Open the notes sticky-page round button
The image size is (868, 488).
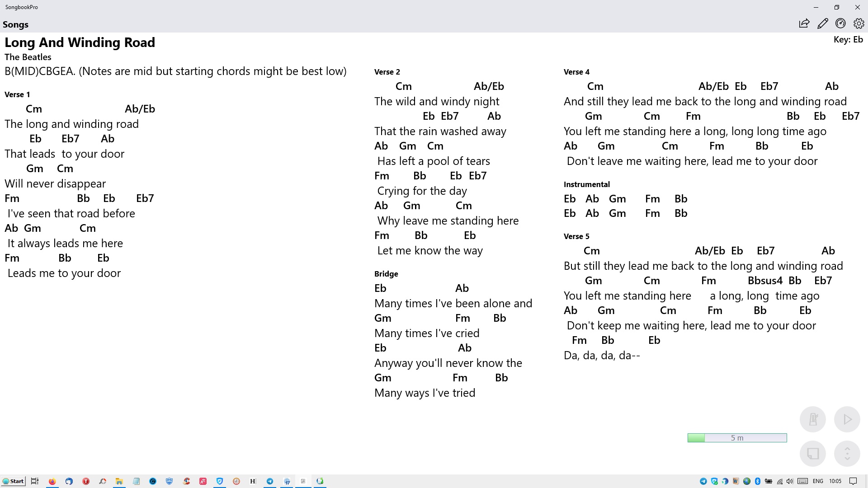tap(813, 453)
